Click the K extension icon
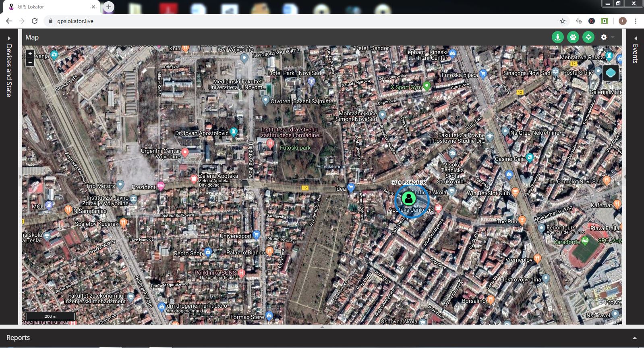 click(592, 21)
